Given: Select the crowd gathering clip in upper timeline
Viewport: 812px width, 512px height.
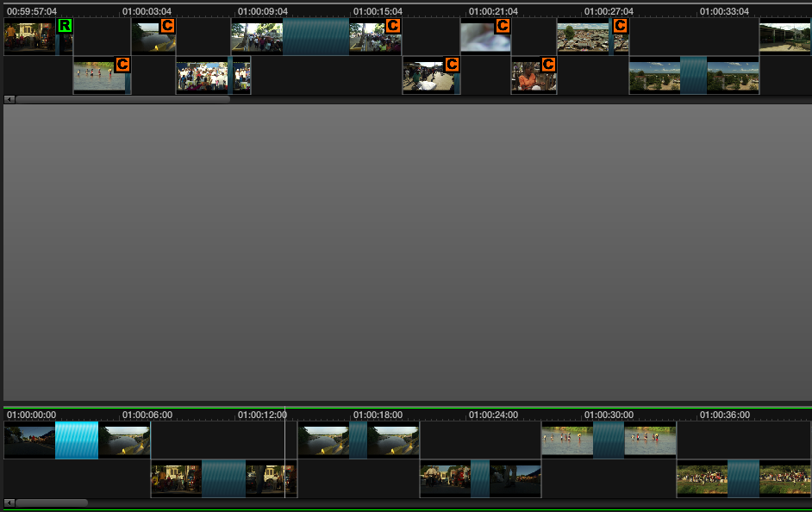Looking at the screenshot, I should coord(202,77).
